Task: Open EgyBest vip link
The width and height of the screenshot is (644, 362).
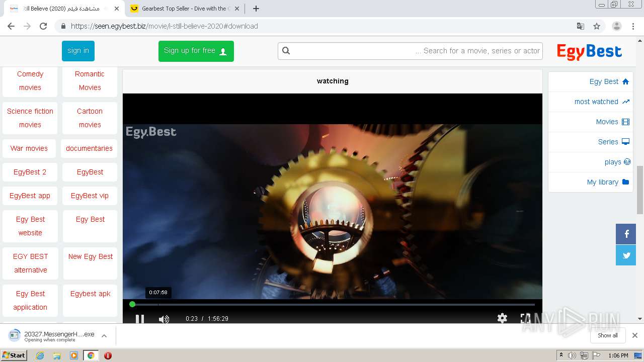Action: click(90, 196)
